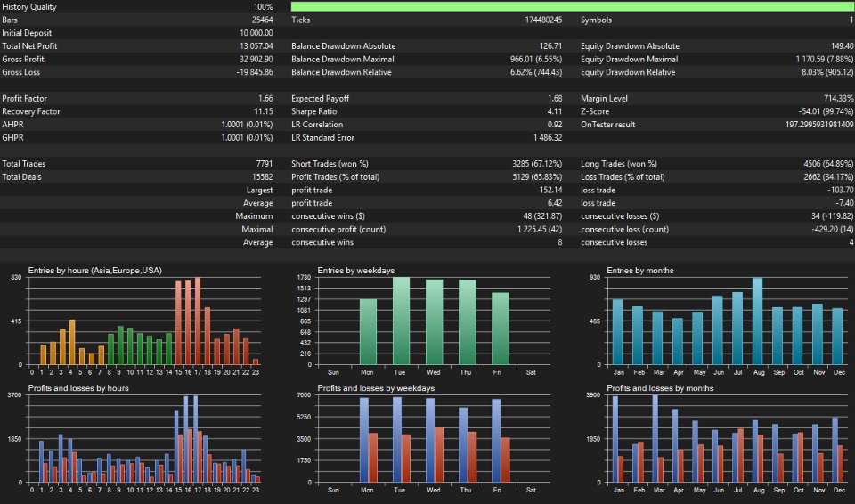The image size is (855, 504).
Task: Click the 'Profits and losses by weekdays' title
Action: (376, 388)
